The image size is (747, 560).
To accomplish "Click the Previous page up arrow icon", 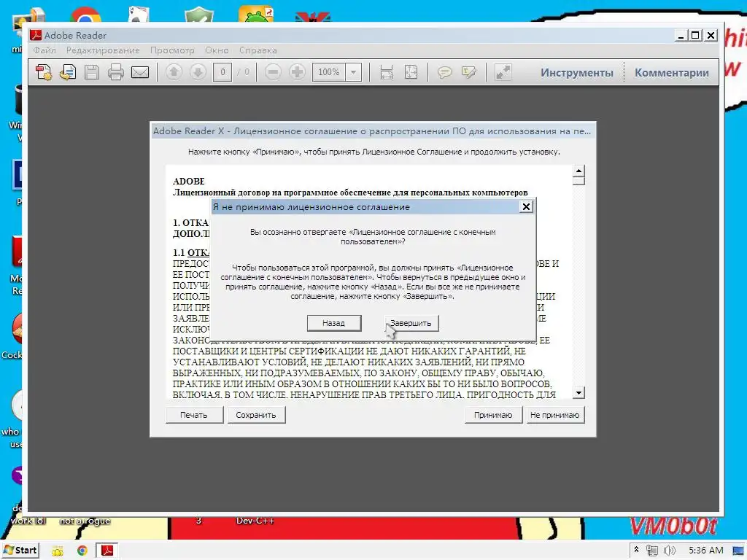I will [174, 72].
